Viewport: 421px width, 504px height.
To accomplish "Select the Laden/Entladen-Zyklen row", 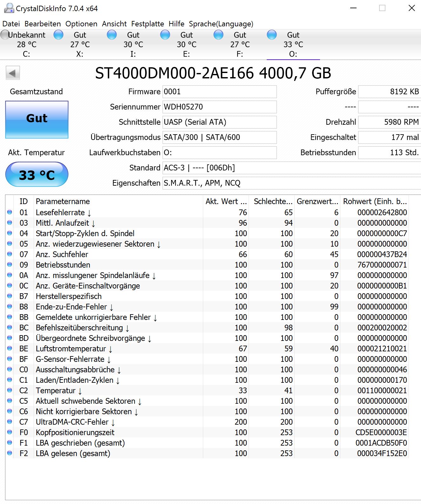I will click(x=207, y=380).
